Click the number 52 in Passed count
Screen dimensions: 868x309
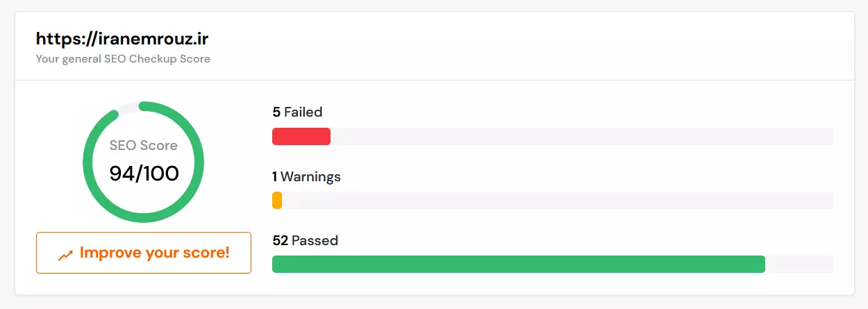click(x=280, y=241)
